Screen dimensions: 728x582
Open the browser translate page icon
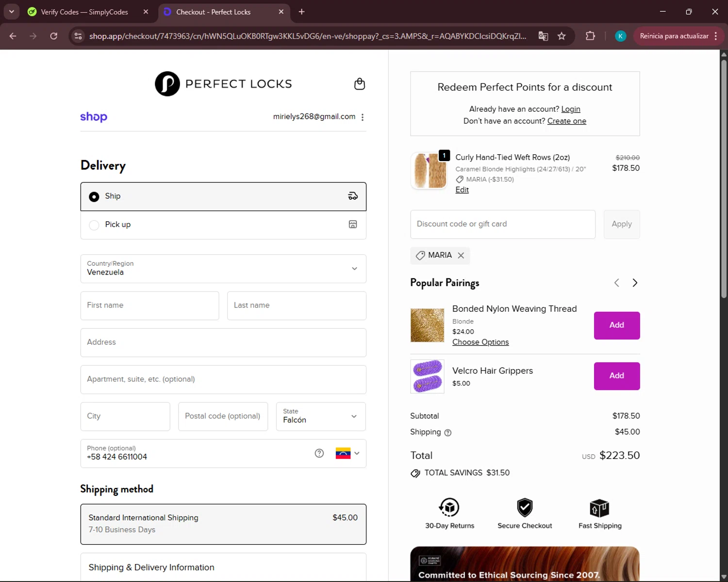[543, 36]
